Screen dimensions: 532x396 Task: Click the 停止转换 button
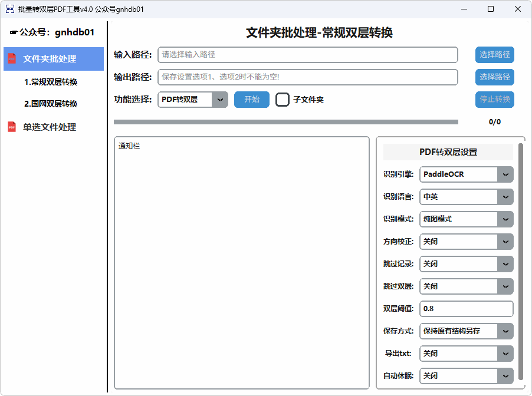point(495,100)
